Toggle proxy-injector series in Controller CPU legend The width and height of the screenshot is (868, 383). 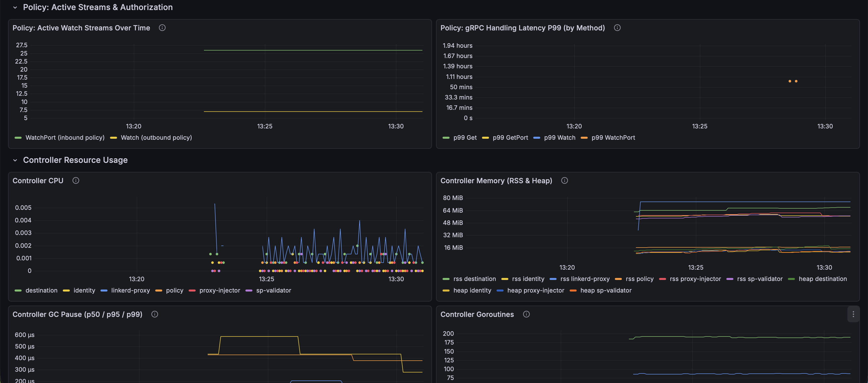pyautogui.click(x=220, y=290)
